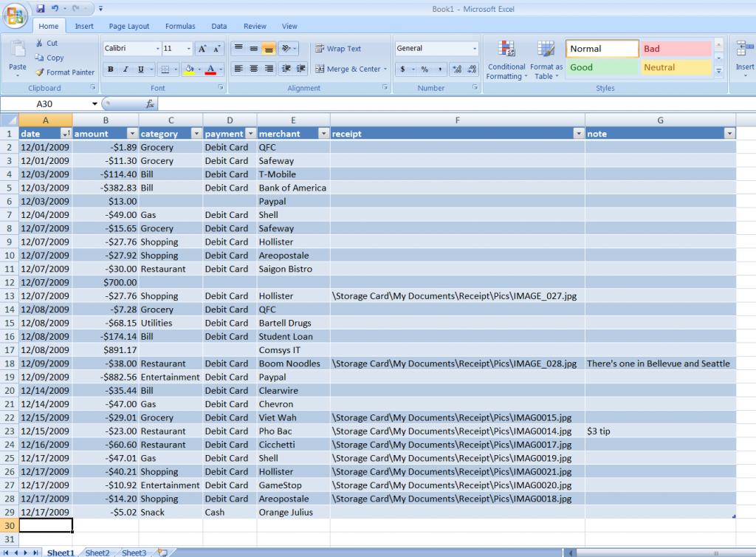Screen dimensions: 756x557
Task: Open the Sheet2 worksheet tab
Action: tap(97, 553)
